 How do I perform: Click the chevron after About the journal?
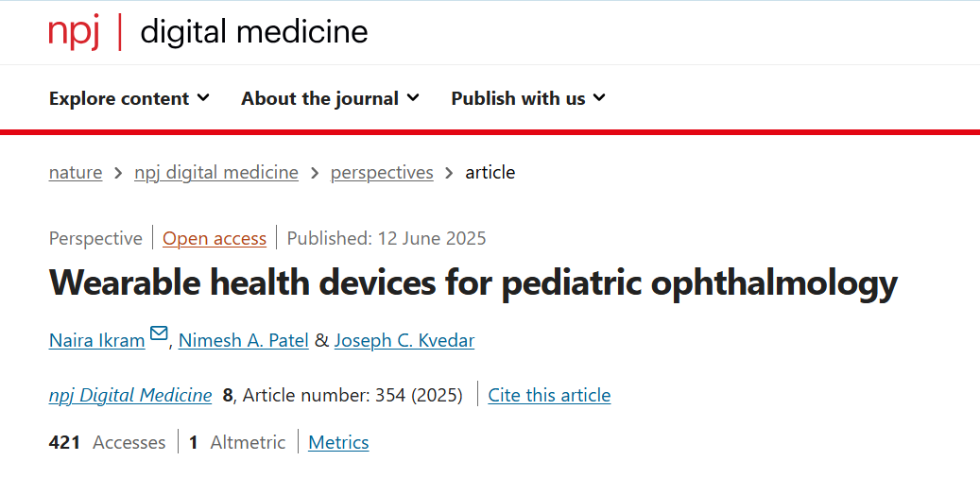[413, 98]
